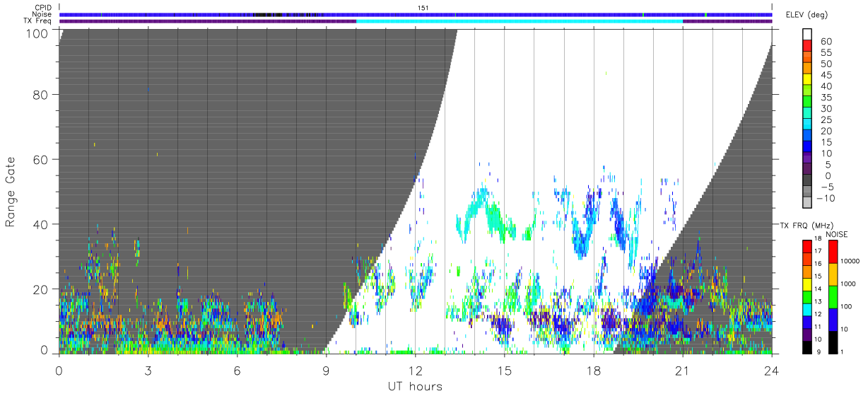Click the 60 label on the ELEV colorbar
The height and width of the screenshot is (401, 868).
click(x=825, y=41)
